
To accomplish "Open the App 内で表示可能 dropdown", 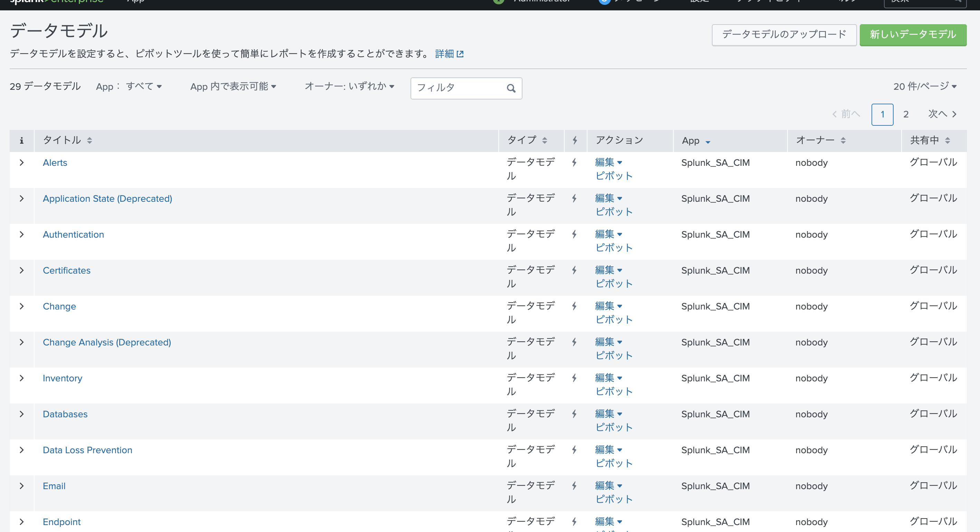I will pos(233,87).
